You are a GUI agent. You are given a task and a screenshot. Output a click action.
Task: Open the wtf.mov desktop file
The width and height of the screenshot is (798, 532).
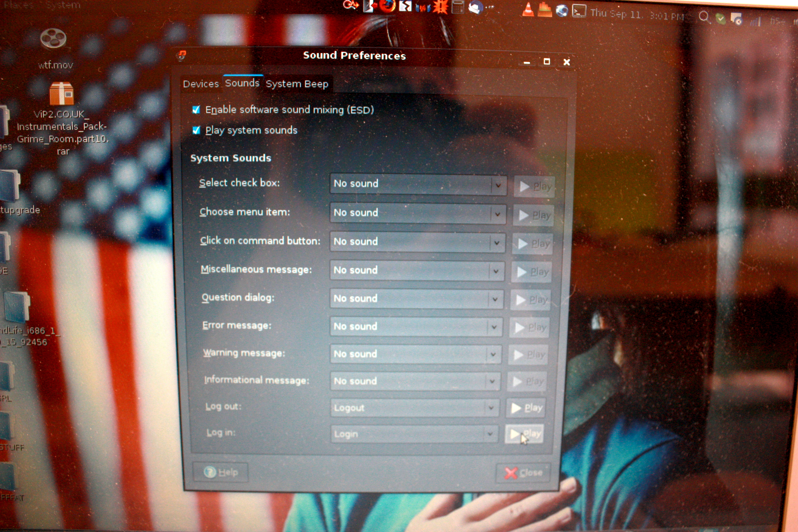pos(53,38)
